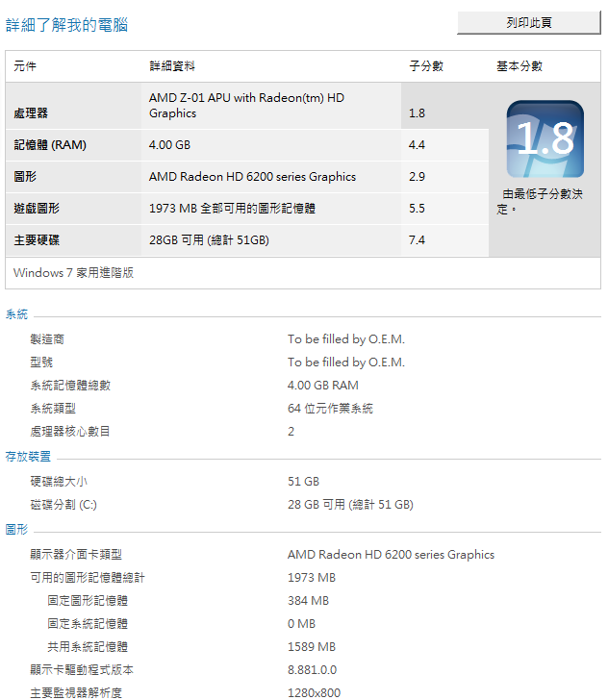This screenshot has height=700, width=608.
Task: Click the 64 位元作業系統 value
Action: tap(331, 409)
